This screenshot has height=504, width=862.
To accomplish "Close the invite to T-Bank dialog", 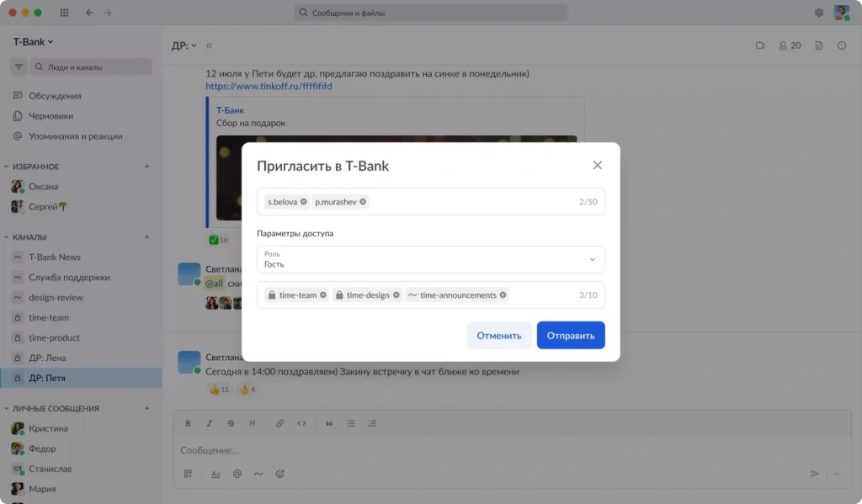I will point(598,165).
